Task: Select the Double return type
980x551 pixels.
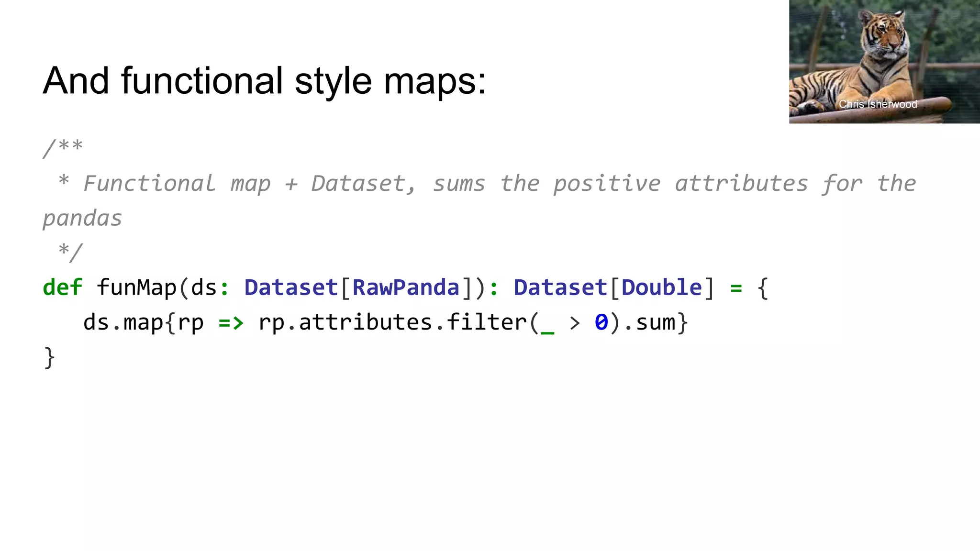Action: (661, 288)
